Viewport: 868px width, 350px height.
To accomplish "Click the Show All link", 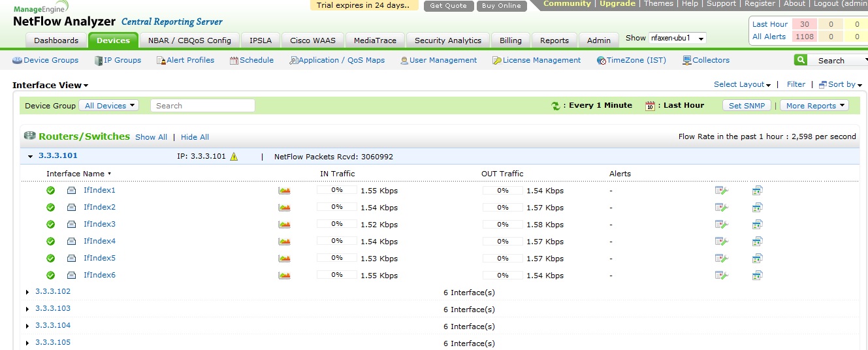I will 151,137.
